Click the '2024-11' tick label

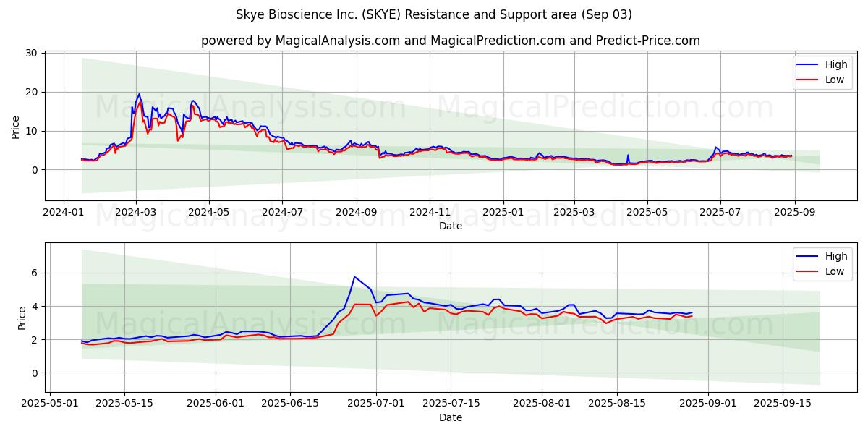pyautogui.click(x=430, y=212)
